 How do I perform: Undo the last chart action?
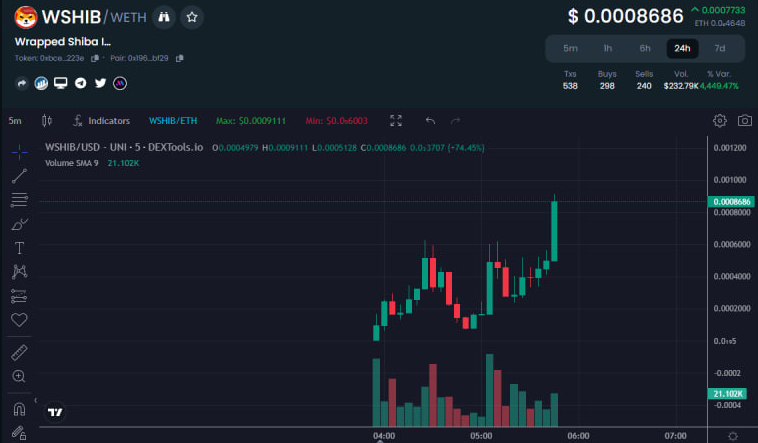[430, 120]
